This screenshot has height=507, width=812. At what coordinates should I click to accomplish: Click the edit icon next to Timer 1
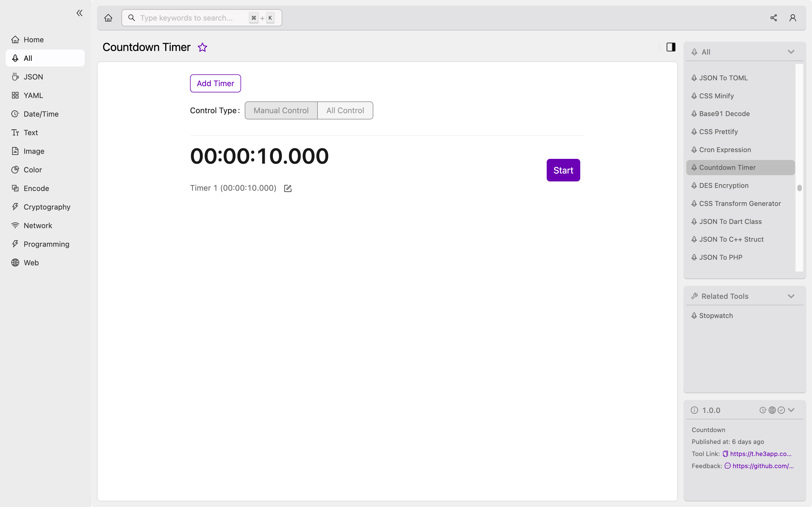[x=288, y=188]
